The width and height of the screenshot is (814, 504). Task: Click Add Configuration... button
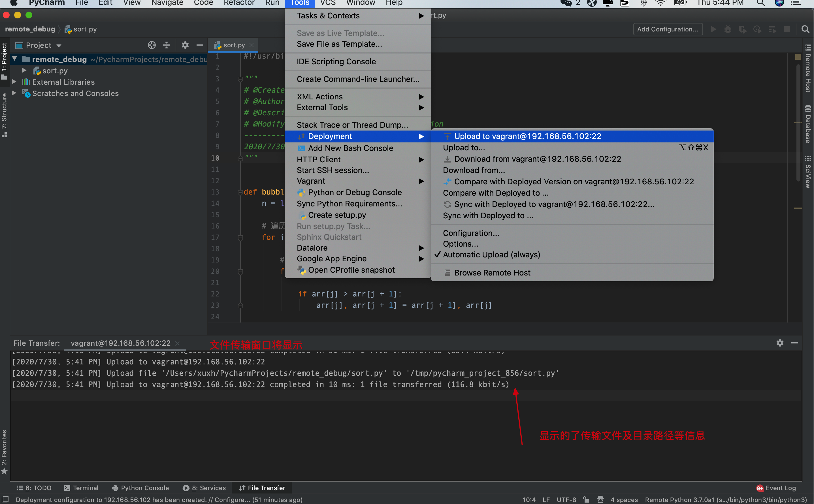click(668, 29)
